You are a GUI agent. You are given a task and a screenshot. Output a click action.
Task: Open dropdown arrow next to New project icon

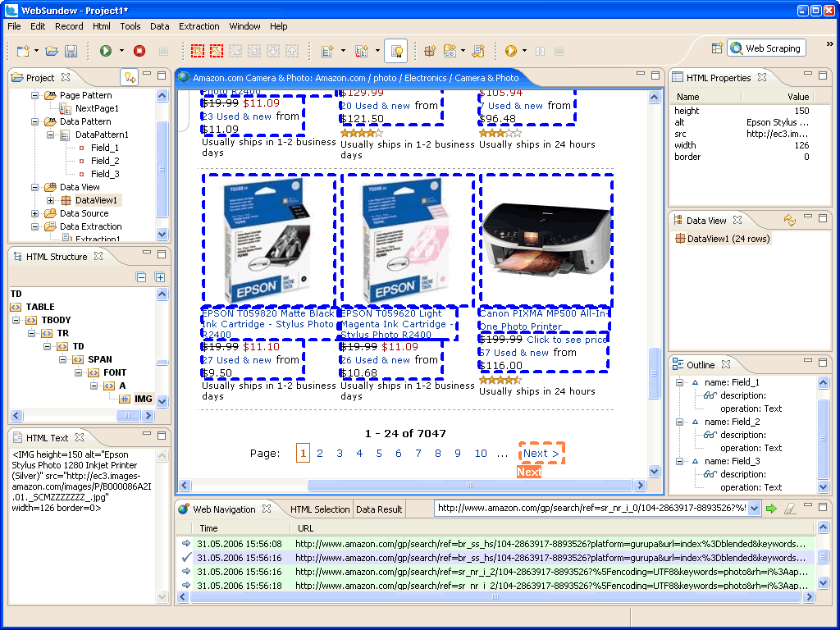[36, 51]
